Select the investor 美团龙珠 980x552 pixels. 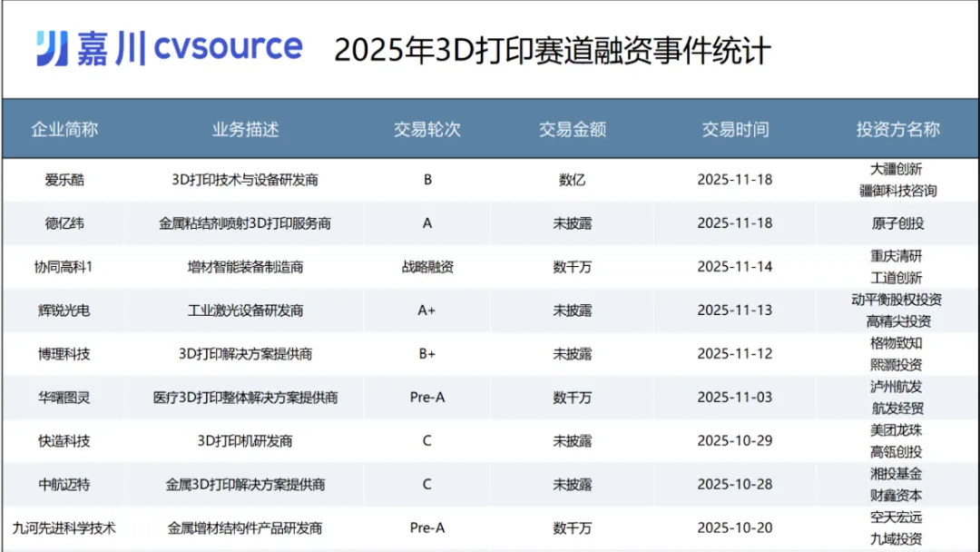click(x=897, y=430)
